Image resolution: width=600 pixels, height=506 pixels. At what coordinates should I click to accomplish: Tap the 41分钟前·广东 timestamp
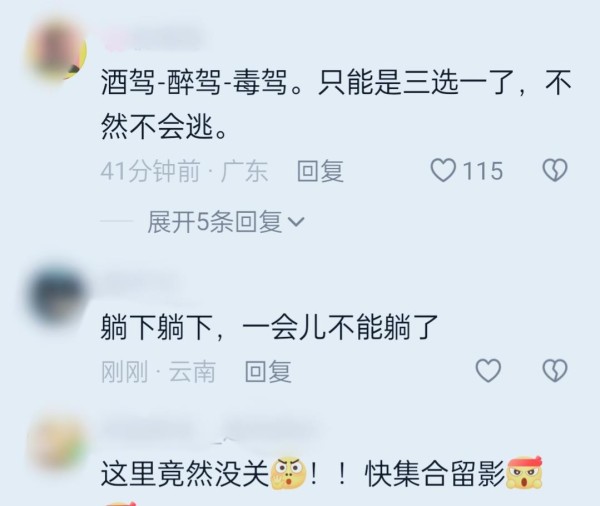[184, 171]
